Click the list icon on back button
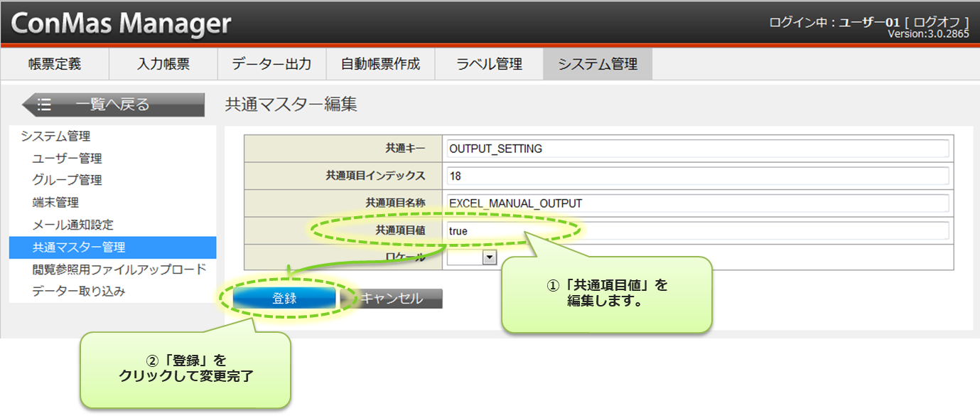The width and height of the screenshot is (980, 416). click(44, 105)
